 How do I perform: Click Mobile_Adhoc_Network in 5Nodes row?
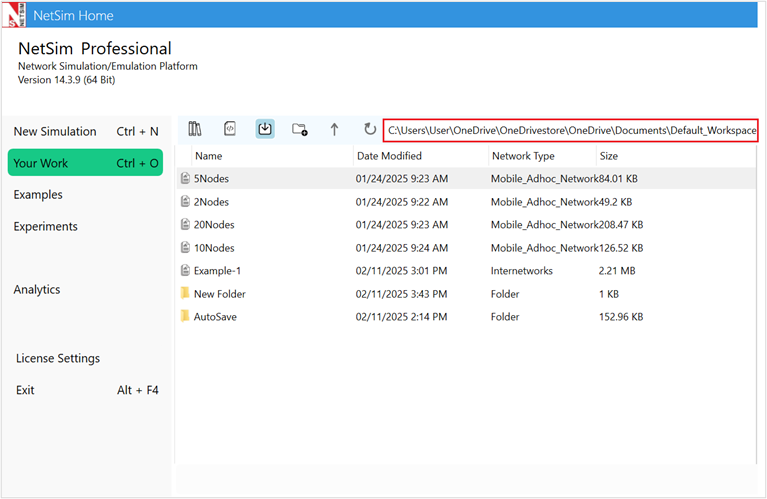(544, 179)
